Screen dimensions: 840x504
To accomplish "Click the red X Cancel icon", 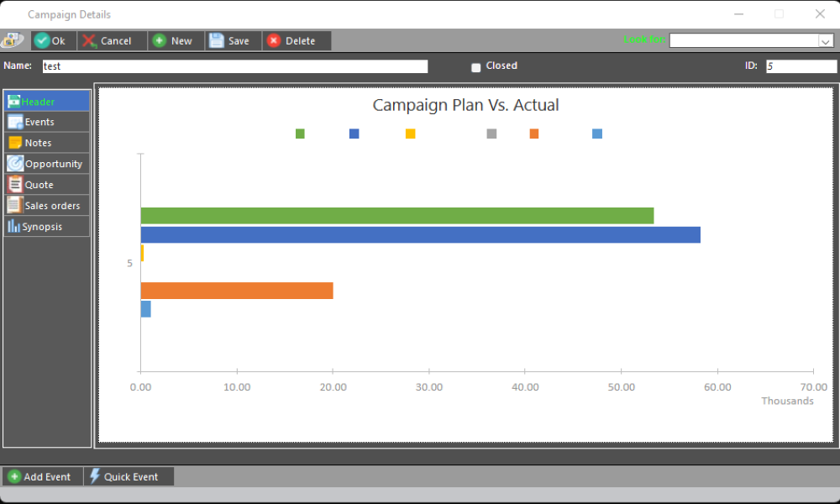I will pos(89,41).
